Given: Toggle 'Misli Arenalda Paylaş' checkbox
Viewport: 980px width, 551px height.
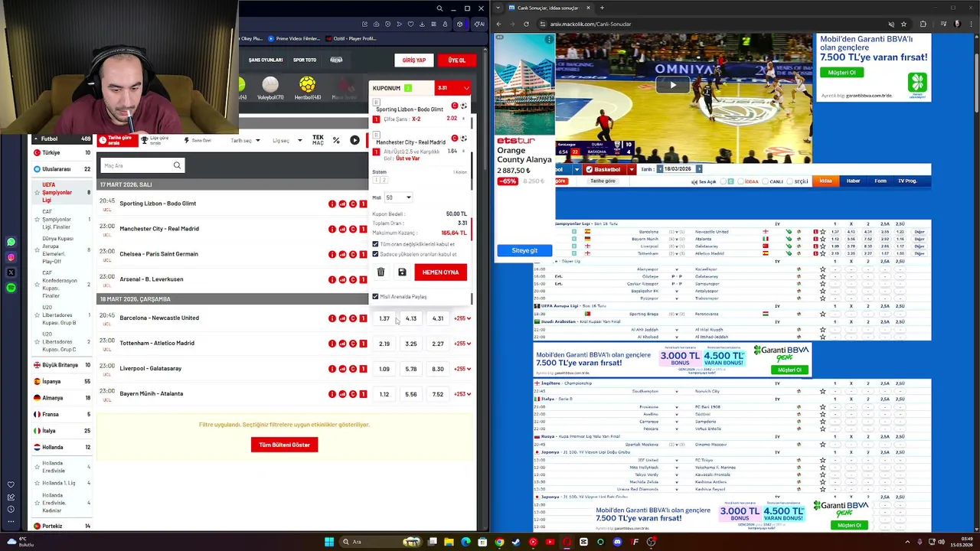Looking at the screenshot, I should [375, 296].
